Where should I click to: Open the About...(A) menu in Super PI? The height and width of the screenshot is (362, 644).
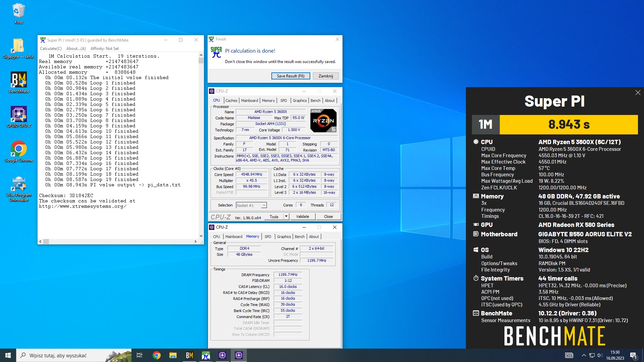[76, 49]
